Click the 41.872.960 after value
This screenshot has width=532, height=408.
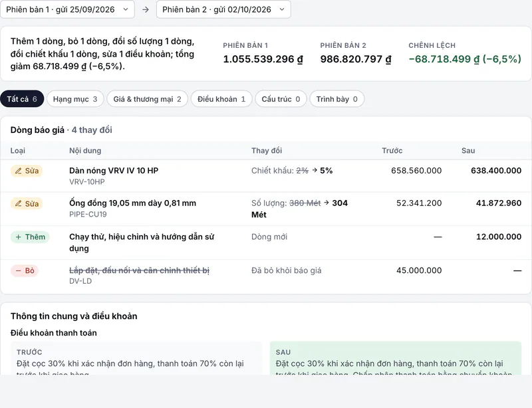[x=499, y=203]
